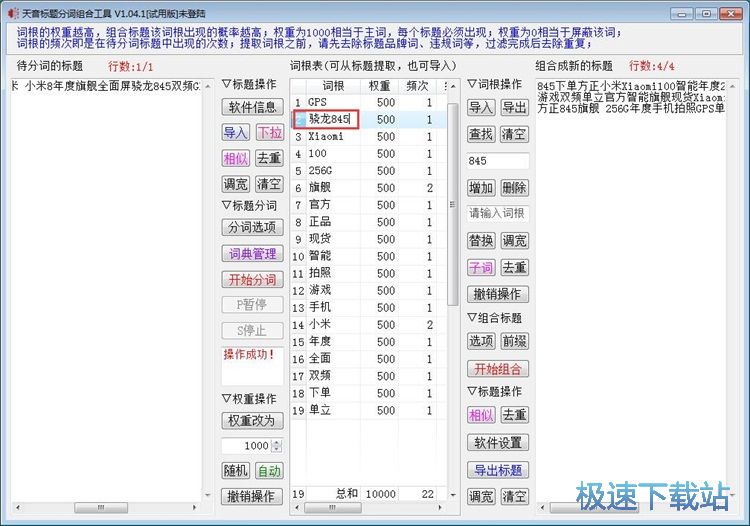Start combining with 开始组合
This screenshot has width=750, height=526.
[497, 369]
